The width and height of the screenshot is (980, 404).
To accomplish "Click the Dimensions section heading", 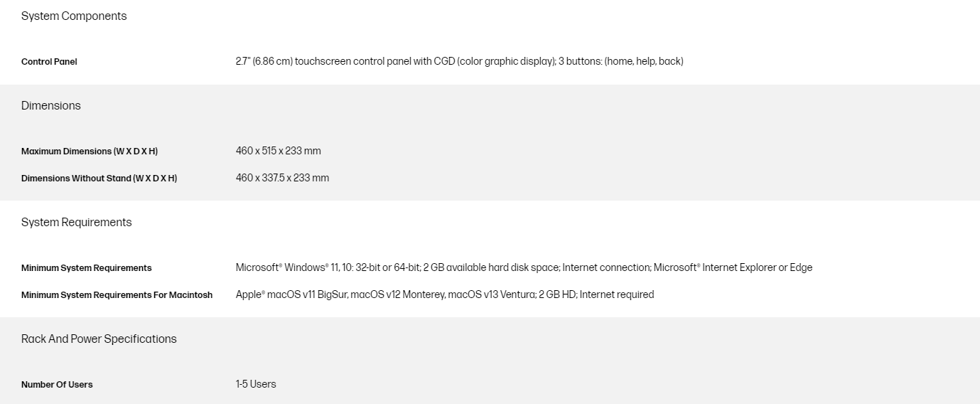I will coord(51,105).
